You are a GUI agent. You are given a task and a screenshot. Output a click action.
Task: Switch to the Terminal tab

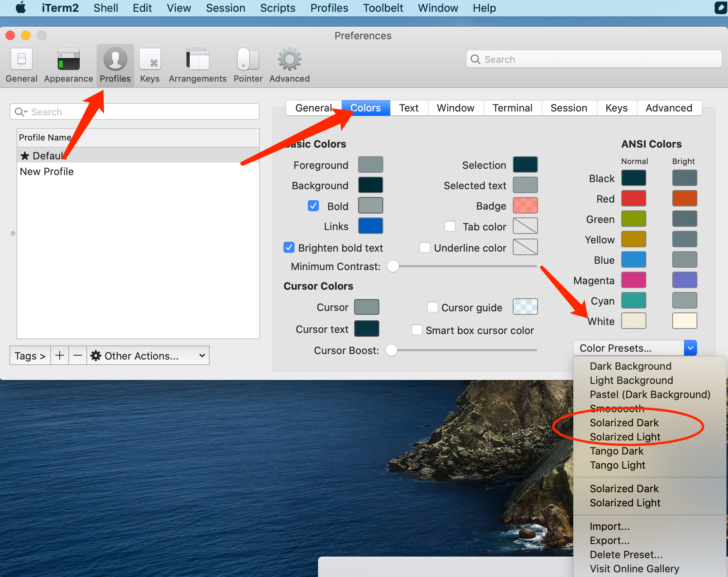click(512, 108)
